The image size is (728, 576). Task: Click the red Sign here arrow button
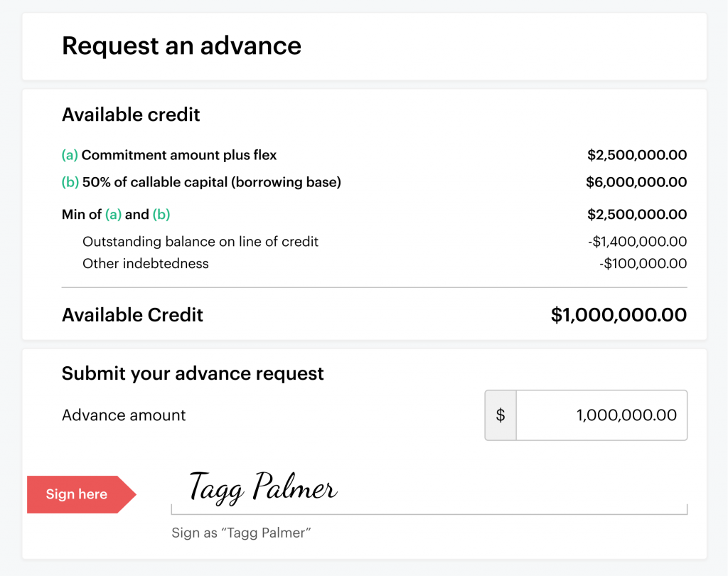(x=76, y=494)
